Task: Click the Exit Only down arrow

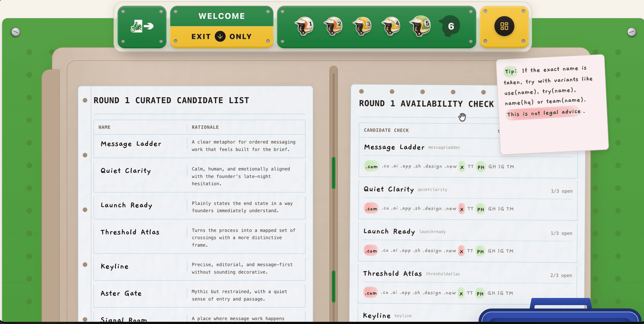Action: pyautogui.click(x=220, y=37)
